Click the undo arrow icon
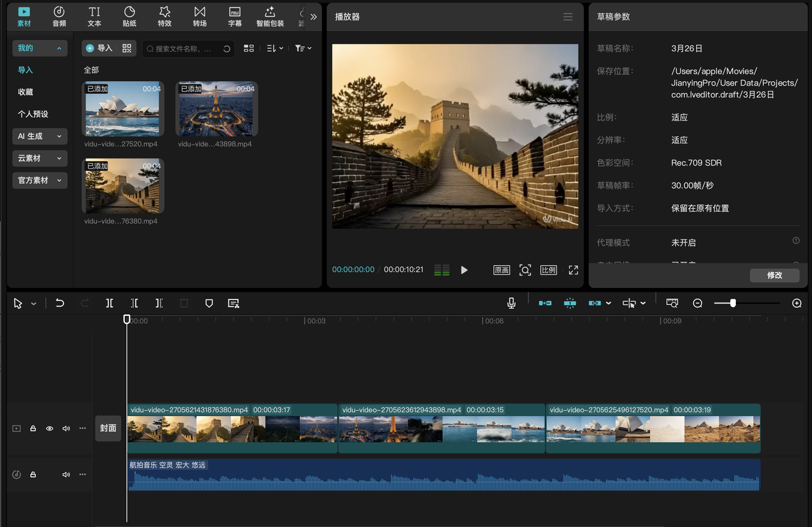The image size is (812, 527). click(60, 303)
